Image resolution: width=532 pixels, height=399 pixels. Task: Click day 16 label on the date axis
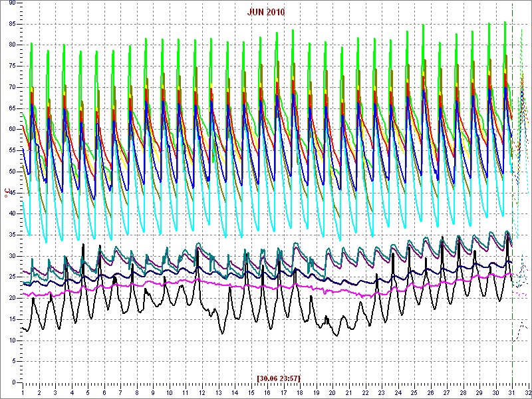[x=267, y=392]
